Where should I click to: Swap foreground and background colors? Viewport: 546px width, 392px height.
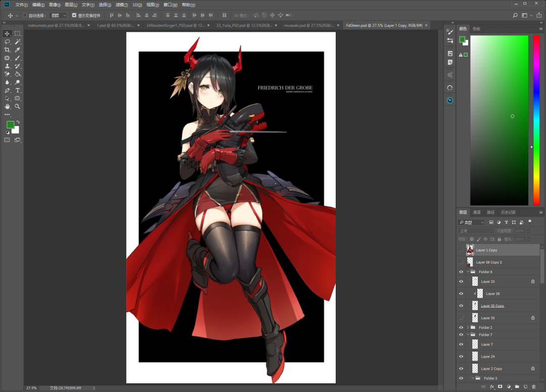18,122
